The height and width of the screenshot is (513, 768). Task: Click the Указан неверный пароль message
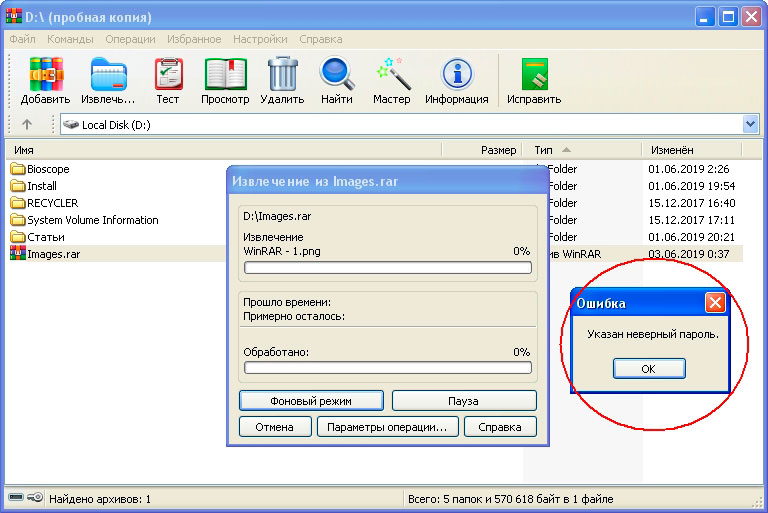pyautogui.click(x=653, y=335)
